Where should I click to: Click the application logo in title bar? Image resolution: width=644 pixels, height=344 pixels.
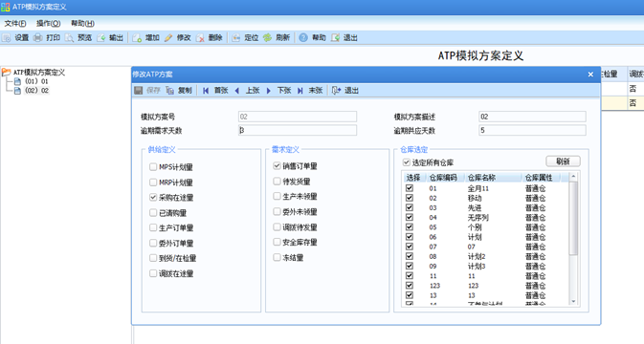coord(6,7)
